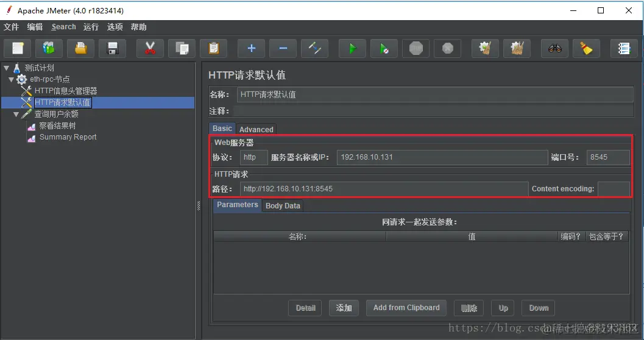Screen dimensions: 644x340
Task: Click the Stop test icon
Action: coord(416,49)
